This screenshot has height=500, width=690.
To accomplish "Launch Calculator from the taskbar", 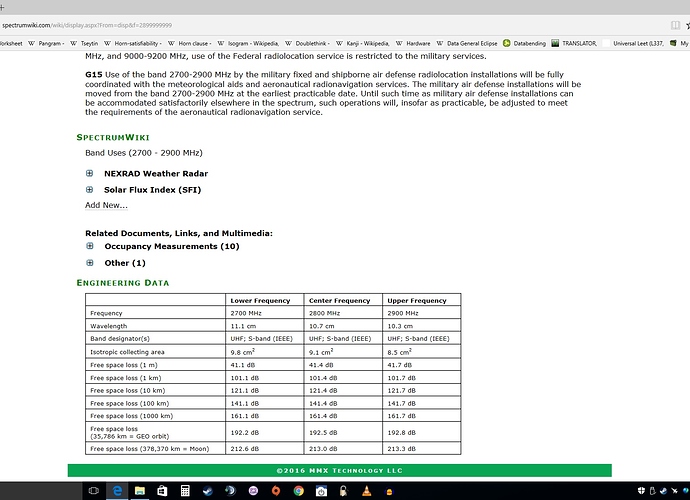I will point(185,491).
